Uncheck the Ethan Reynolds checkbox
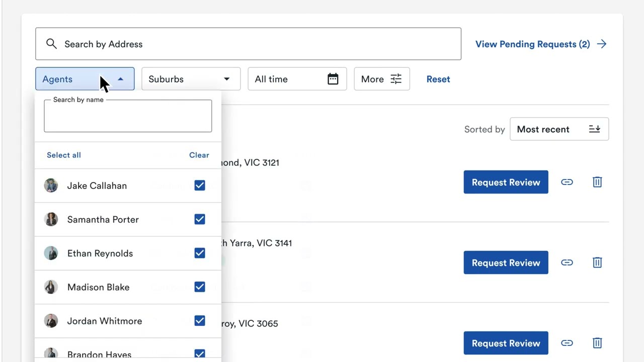This screenshot has width=644, height=362. point(200,253)
